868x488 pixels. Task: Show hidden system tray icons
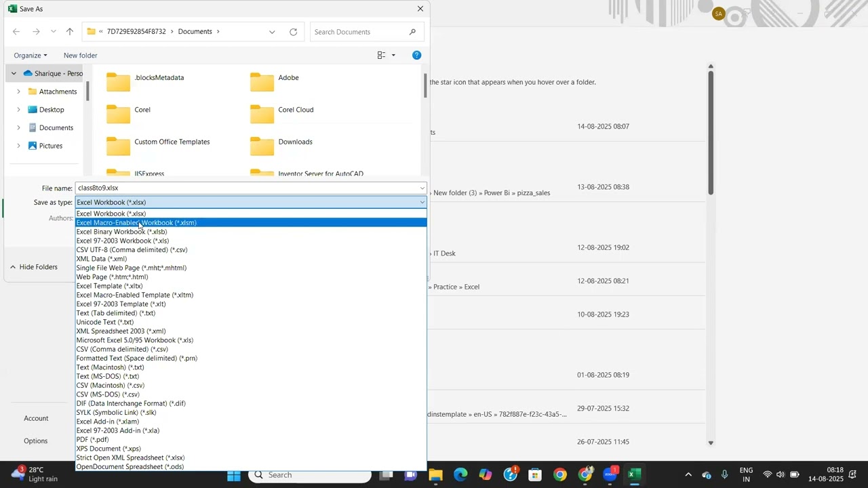[688, 475]
